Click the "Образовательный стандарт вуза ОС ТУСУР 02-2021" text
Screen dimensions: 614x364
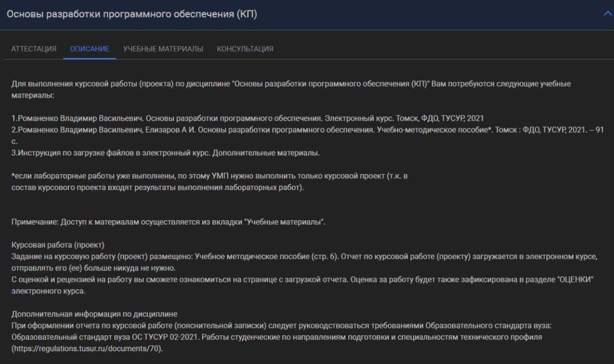pos(112,336)
